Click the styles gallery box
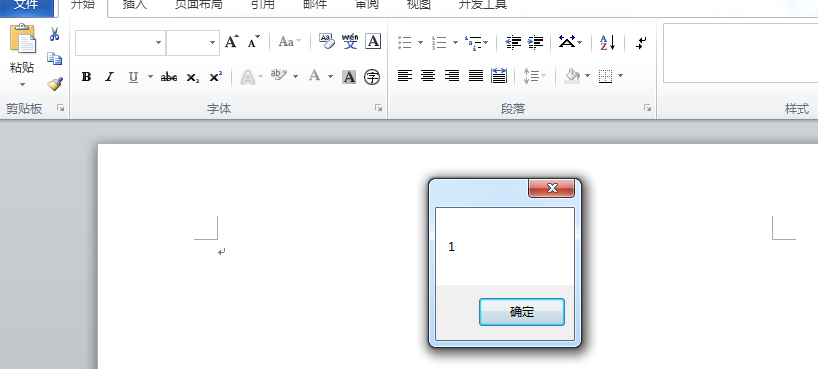This screenshot has width=818, height=369. 741,53
